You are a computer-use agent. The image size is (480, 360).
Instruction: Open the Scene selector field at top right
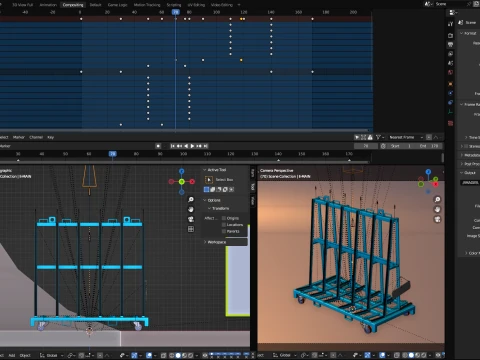(450, 4)
